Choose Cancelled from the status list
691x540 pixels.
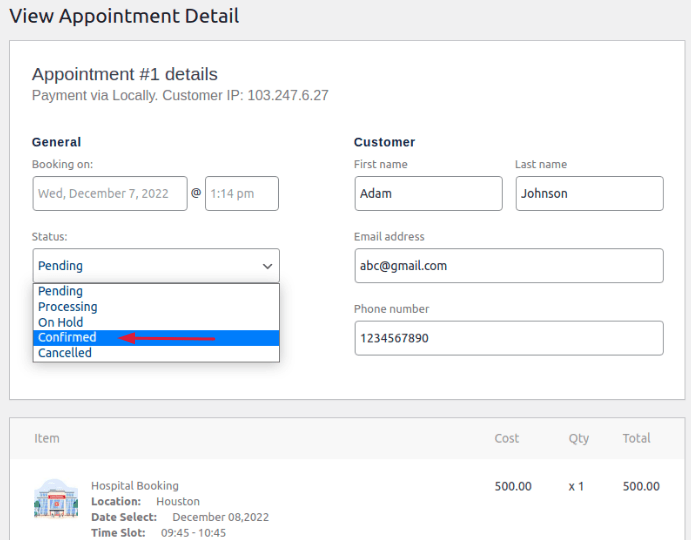coord(64,353)
